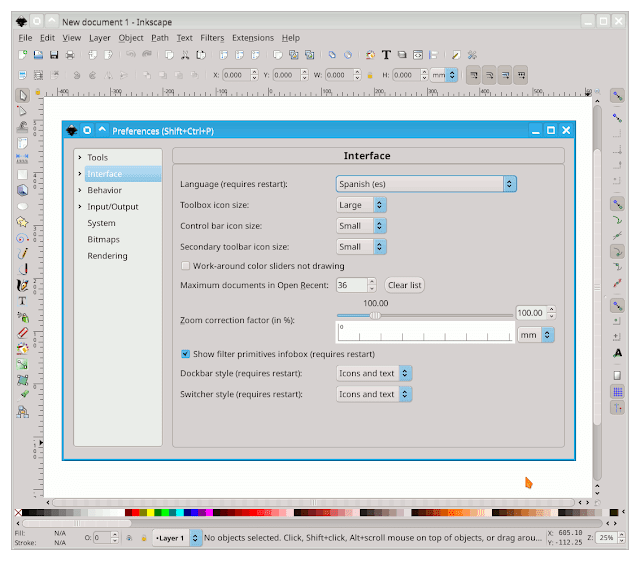This screenshot has width=640, height=561.
Task: Pick the magenta palette swatch
Action: pyautogui.click(x=209, y=512)
